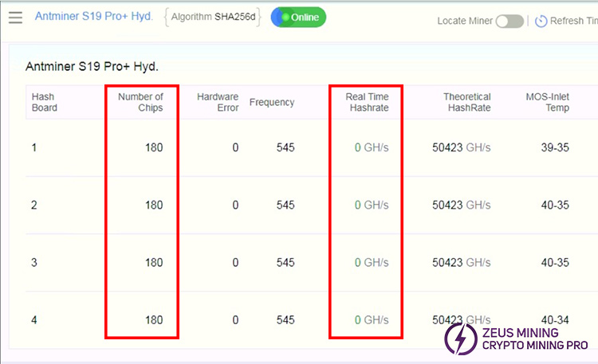Click the Refresh Time label text
This screenshot has height=364, width=598.
coord(573,21)
